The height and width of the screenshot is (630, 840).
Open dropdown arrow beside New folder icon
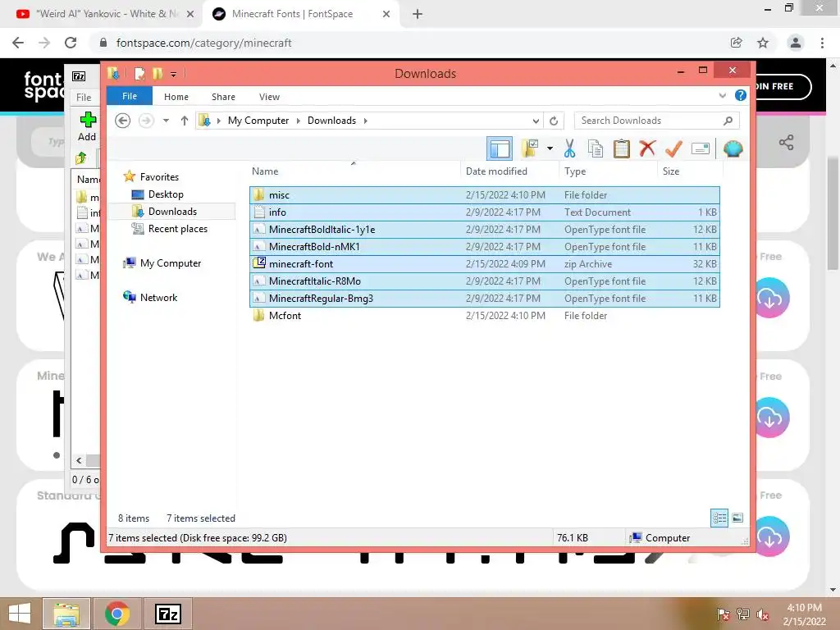click(550, 148)
